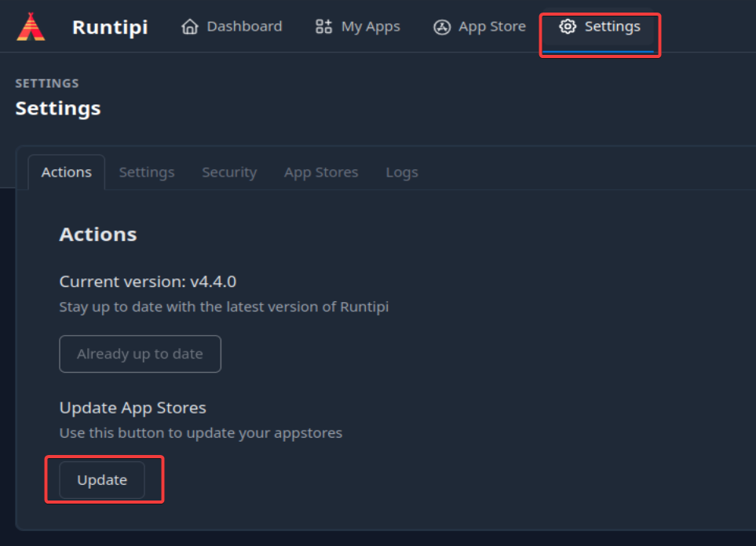Click the Update button for app stores
756x546 pixels.
click(x=102, y=480)
